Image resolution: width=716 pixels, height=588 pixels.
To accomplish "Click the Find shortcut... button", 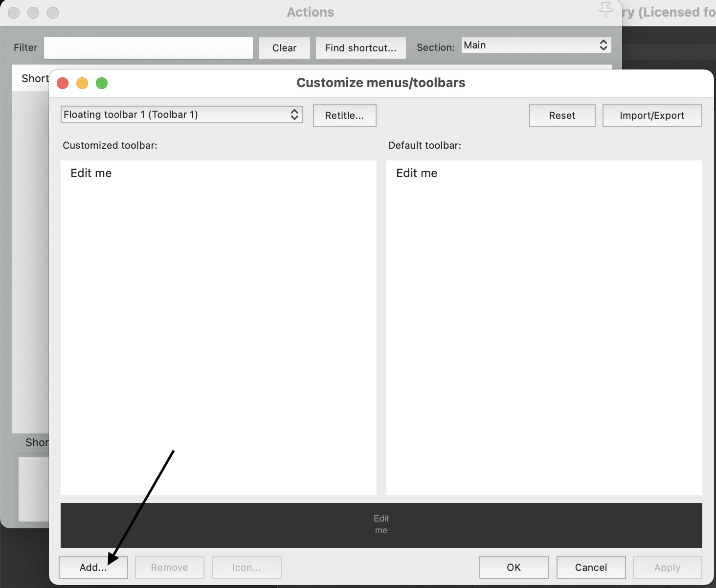I will coord(361,48).
